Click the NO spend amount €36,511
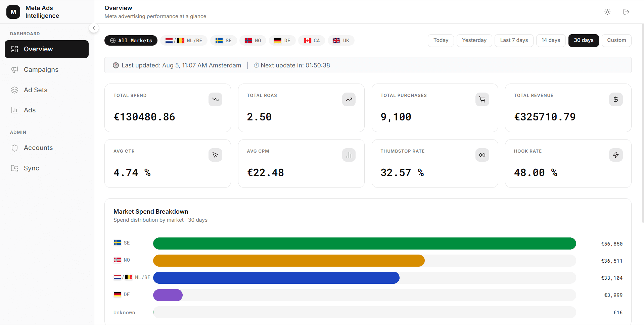644x325 pixels. [612, 261]
